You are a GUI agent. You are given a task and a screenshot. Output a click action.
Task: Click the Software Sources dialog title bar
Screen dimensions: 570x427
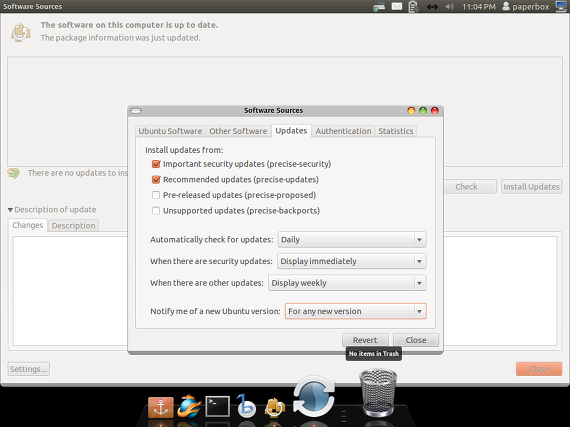(x=274, y=110)
